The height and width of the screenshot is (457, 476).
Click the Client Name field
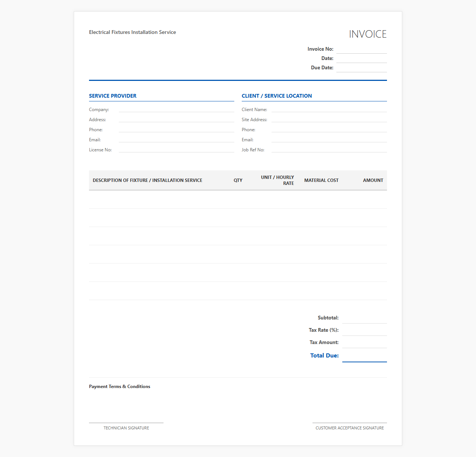[329, 110]
